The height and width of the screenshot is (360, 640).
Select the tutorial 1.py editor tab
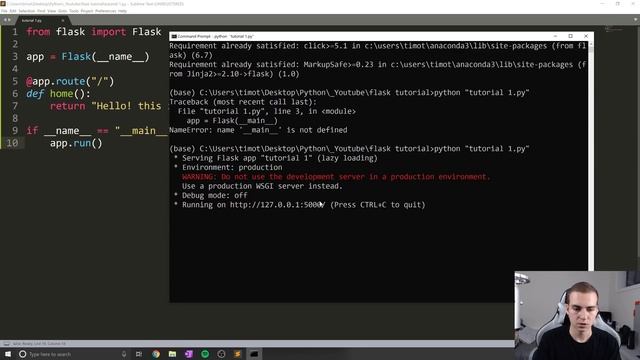point(42,20)
